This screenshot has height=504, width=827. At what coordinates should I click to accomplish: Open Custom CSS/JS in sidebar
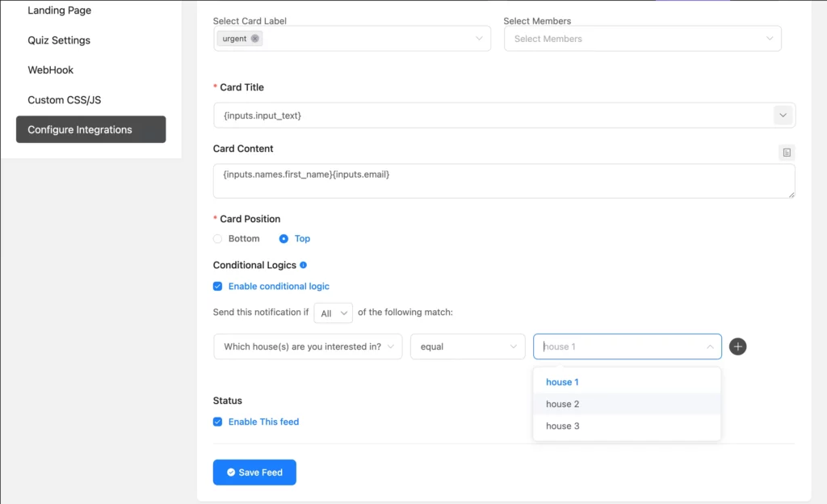[x=64, y=100]
